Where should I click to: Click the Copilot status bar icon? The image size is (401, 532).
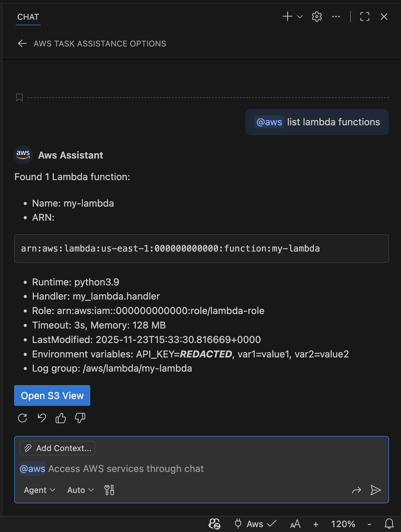(x=215, y=524)
